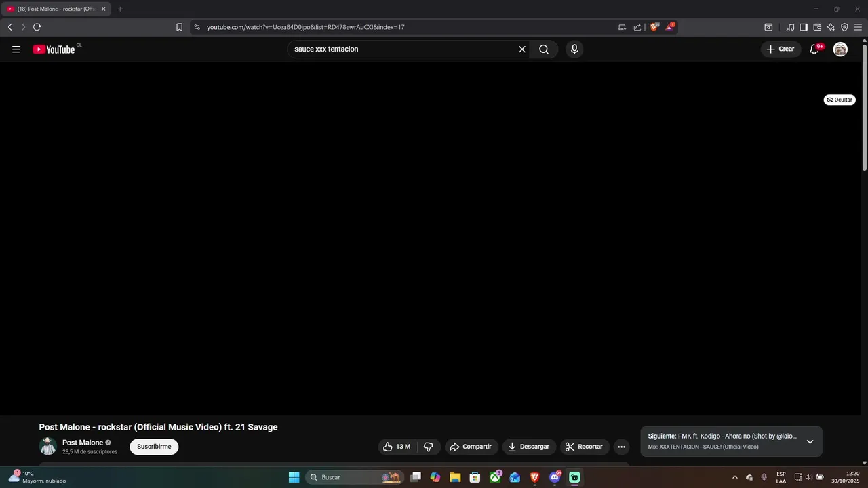Viewport: 868px width, 488px height.
Task: Subscribe with the Suscribirme button
Action: (154, 447)
